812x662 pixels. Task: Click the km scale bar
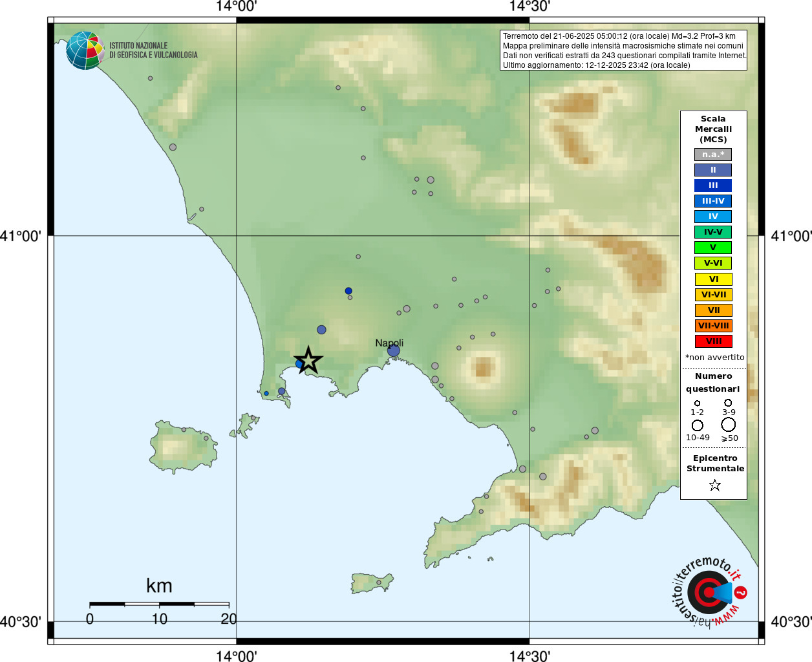pos(159,604)
